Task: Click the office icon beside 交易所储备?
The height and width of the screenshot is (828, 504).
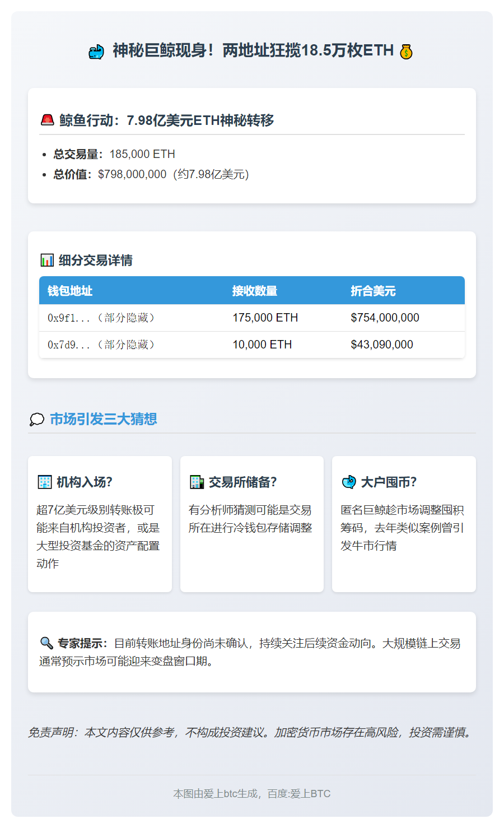Action: point(197,482)
